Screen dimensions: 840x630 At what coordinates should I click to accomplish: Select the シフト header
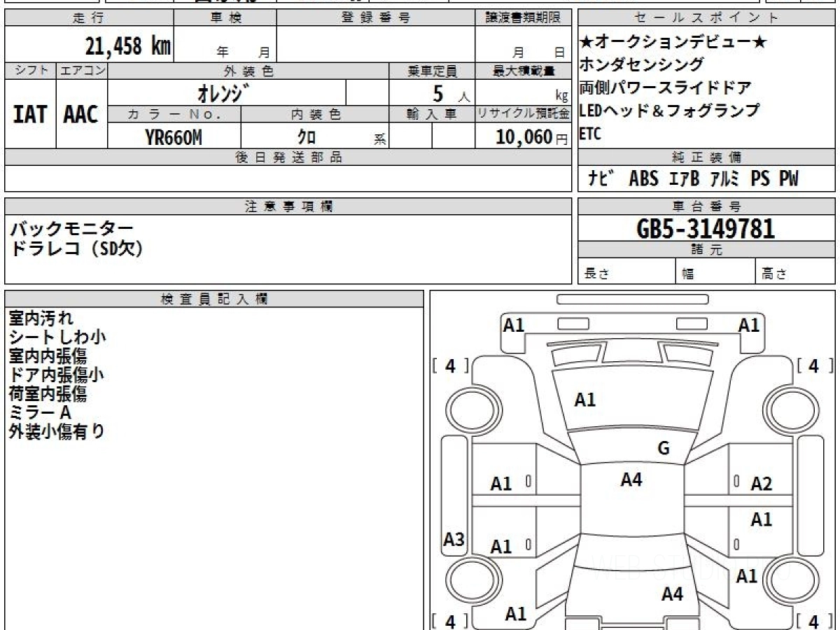click(x=31, y=71)
